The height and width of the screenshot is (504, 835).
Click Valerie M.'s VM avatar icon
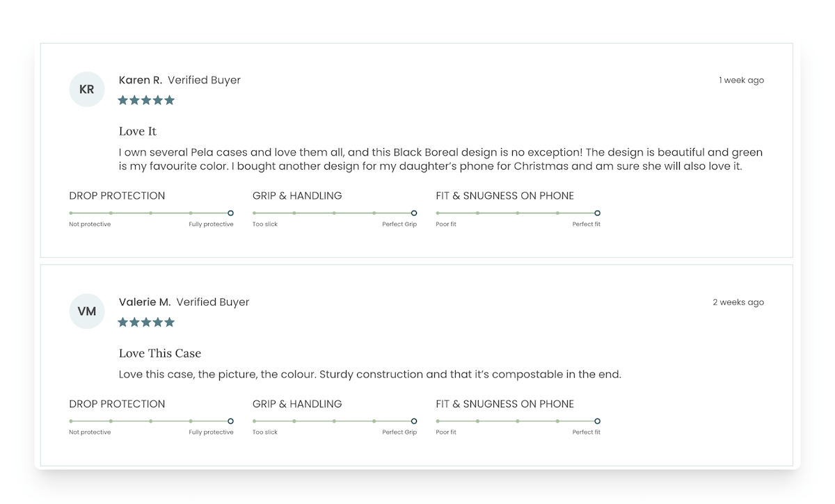86,311
